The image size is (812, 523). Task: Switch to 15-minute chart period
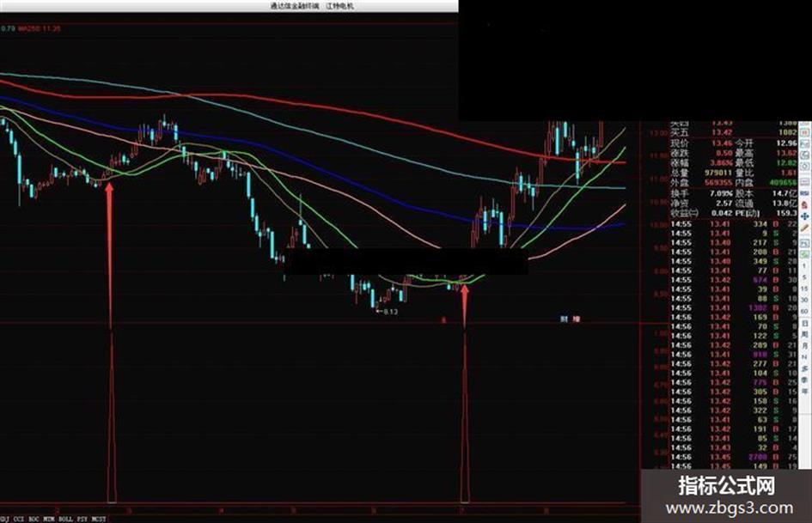pyautogui.click(x=804, y=289)
